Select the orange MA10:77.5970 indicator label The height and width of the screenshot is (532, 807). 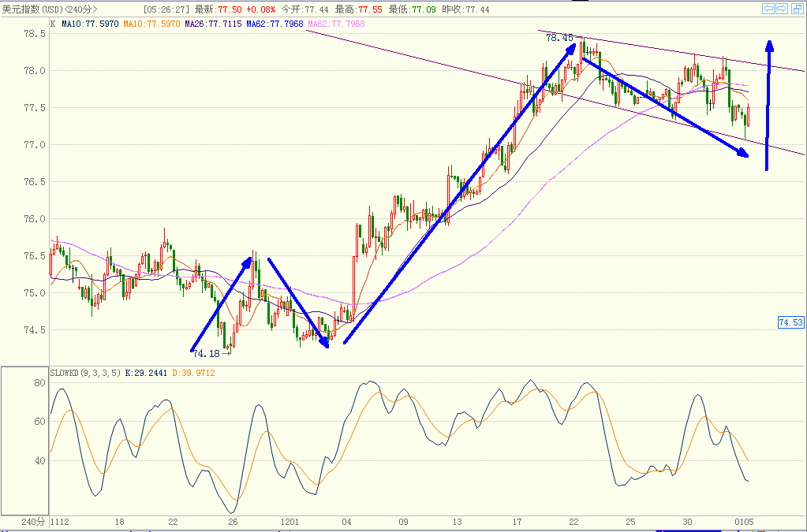[x=153, y=24]
